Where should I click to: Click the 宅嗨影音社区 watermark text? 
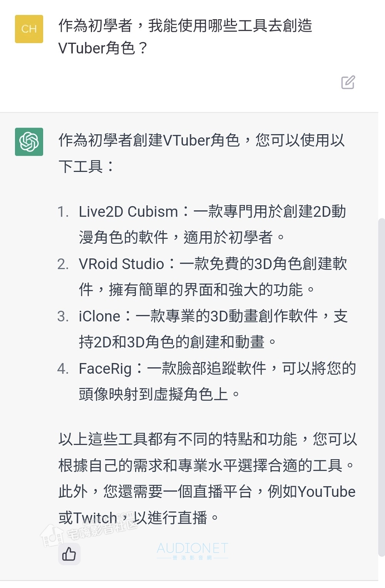(x=102, y=528)
